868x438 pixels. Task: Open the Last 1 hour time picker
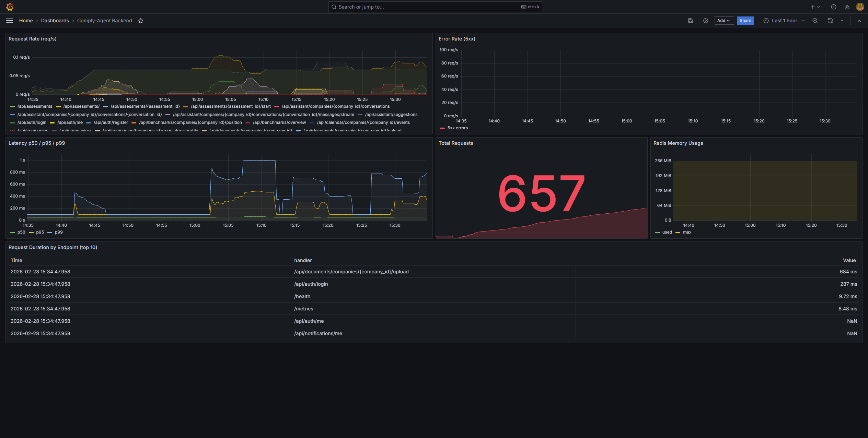pos(784,21)
